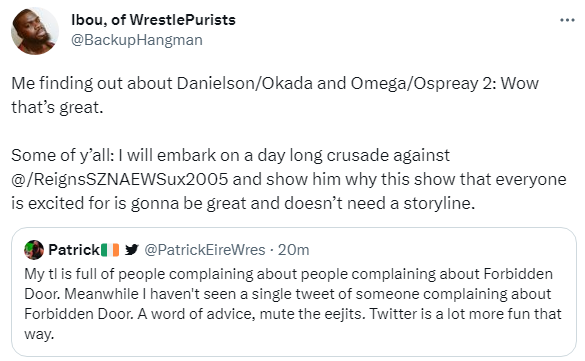
Task: Click the Twitter bird icon beside Patrick
Action: pos(132,250)
